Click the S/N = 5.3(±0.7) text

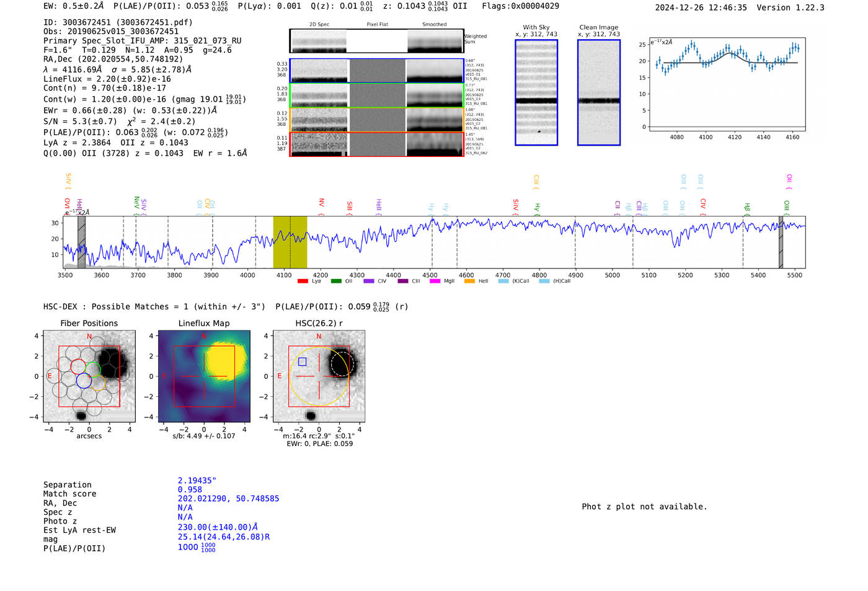coord(80,122)
